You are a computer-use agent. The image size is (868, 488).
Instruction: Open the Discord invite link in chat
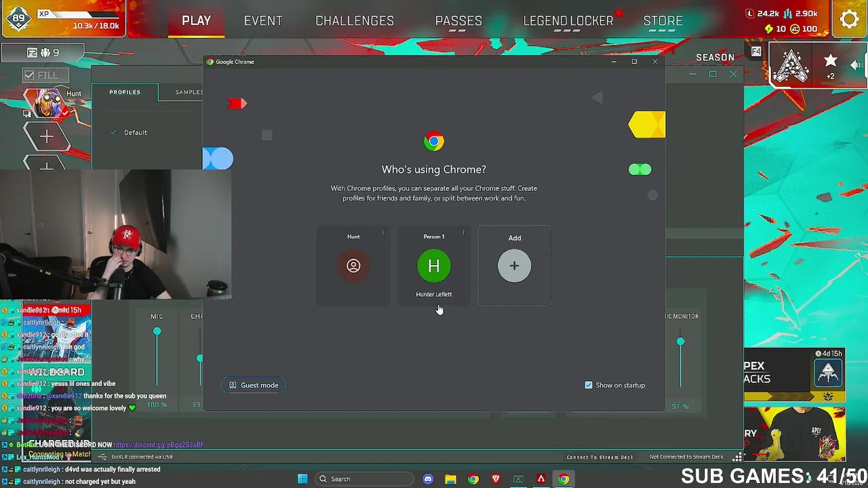[159, 445]
